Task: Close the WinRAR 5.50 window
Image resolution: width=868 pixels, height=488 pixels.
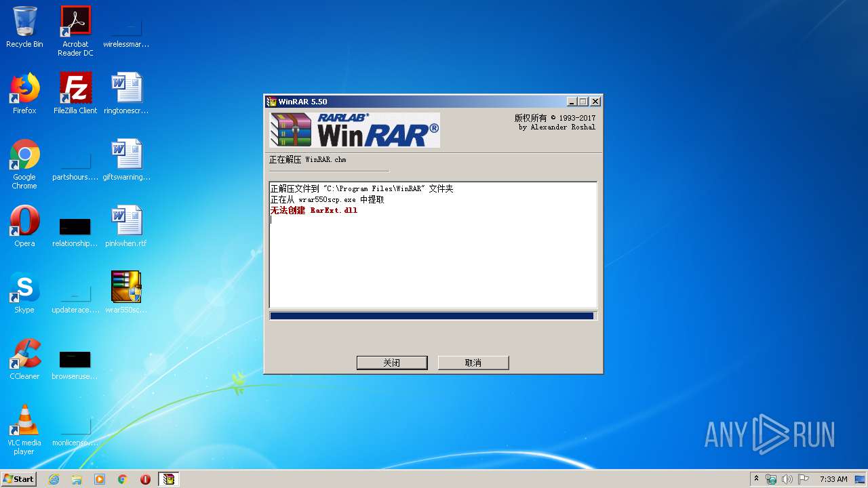Action: coord(595,102)
